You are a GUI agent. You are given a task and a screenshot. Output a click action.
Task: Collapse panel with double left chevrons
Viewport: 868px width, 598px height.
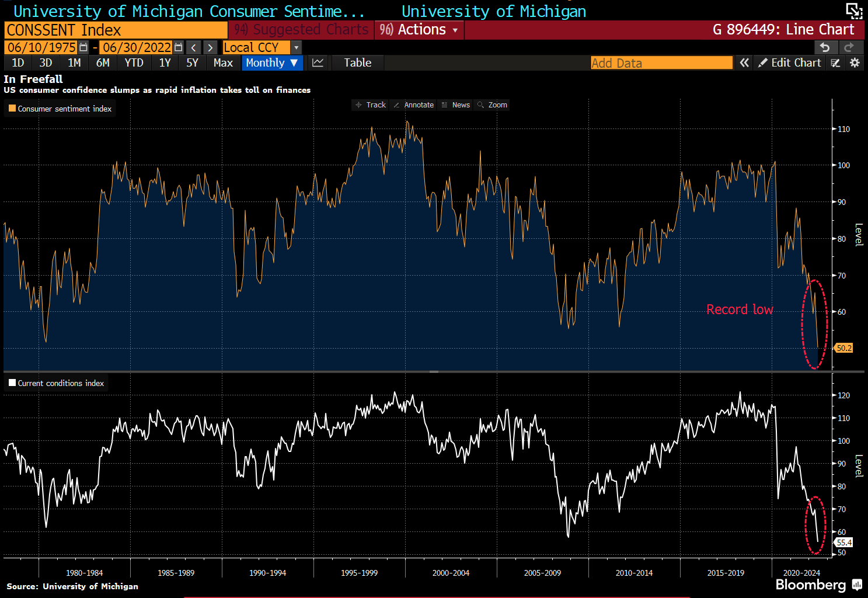pyautogui.click(x=744, y=62)
